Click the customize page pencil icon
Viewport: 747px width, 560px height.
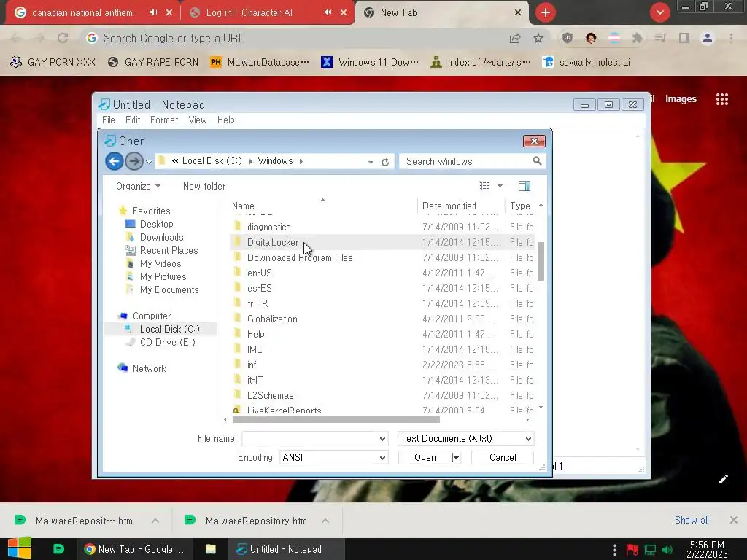point(723,479)
